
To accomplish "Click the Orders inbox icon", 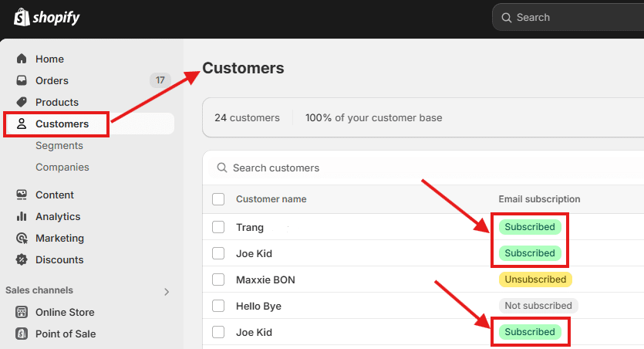I will [x=22, y=80].
